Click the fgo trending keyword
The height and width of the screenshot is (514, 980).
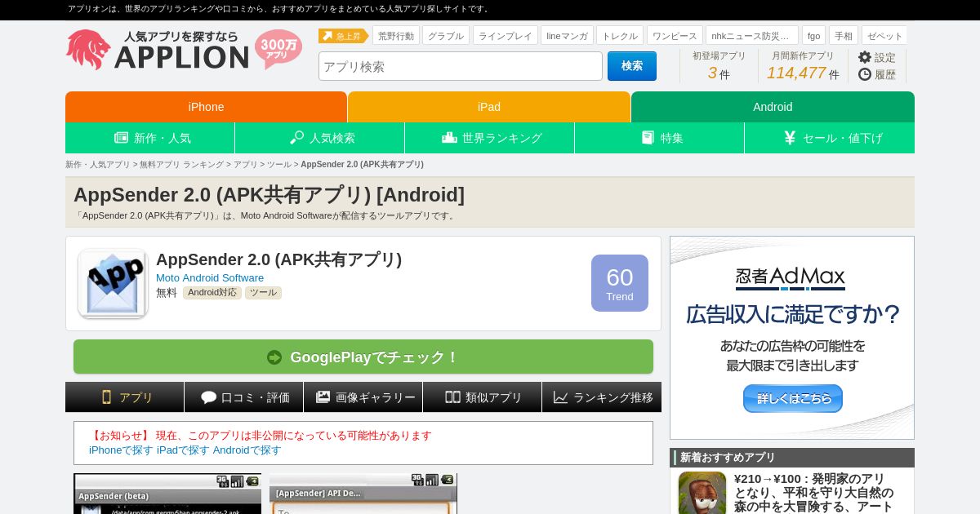pyautogui.click(x=813, y=36)
